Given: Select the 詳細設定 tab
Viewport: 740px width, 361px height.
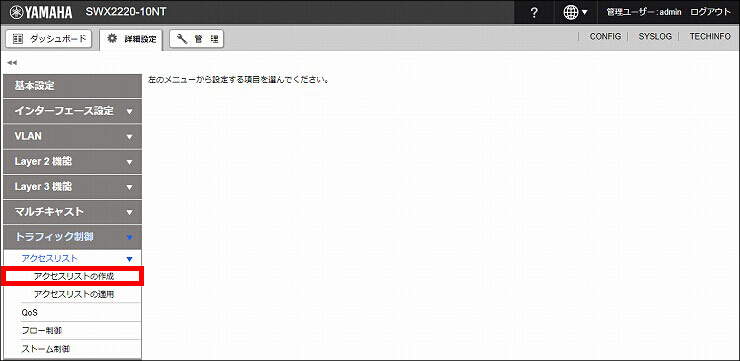Looking at the screenshot, I should 131,40.
